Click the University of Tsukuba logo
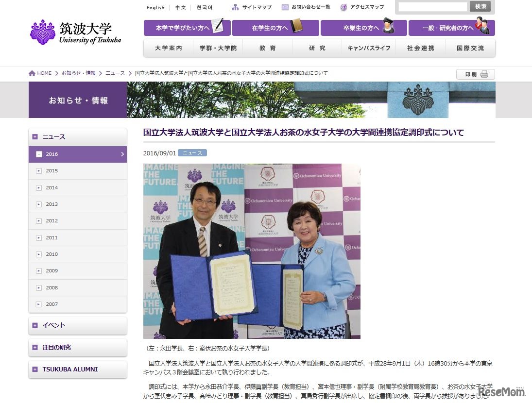 (x=75, y=32)
